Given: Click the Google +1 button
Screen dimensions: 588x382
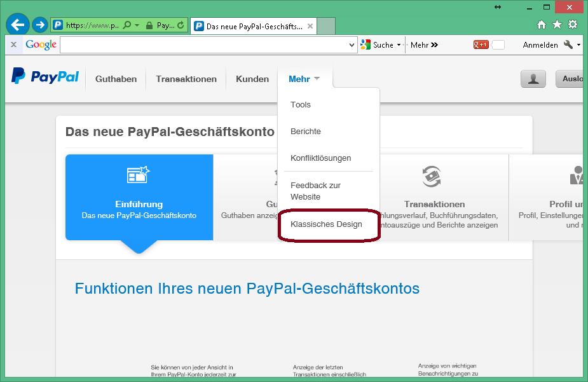Looking at the screenshot, I should pyautogui.click(x=481, y=45).
